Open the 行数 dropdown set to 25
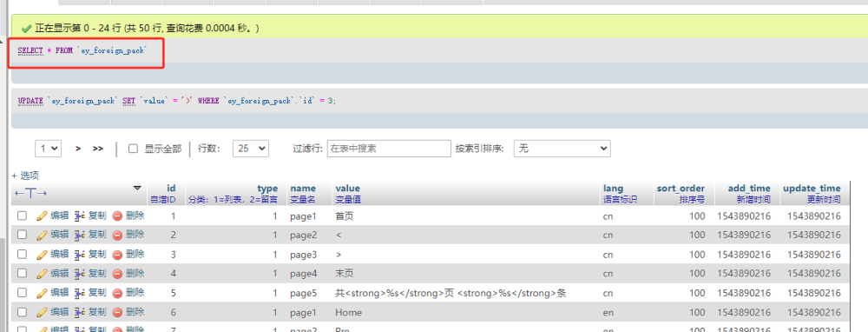 point(251,149)
